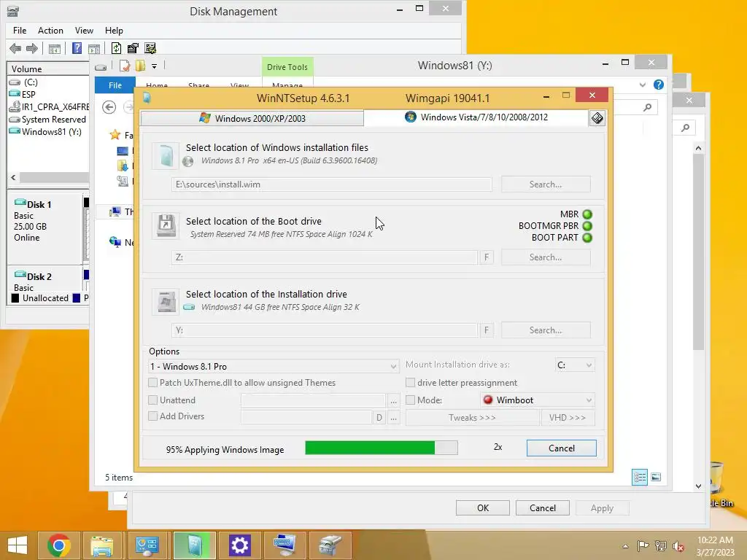Select the ESP volume in Disk Management
Screen dimensions: 747x560
click(x=28, y=94)
